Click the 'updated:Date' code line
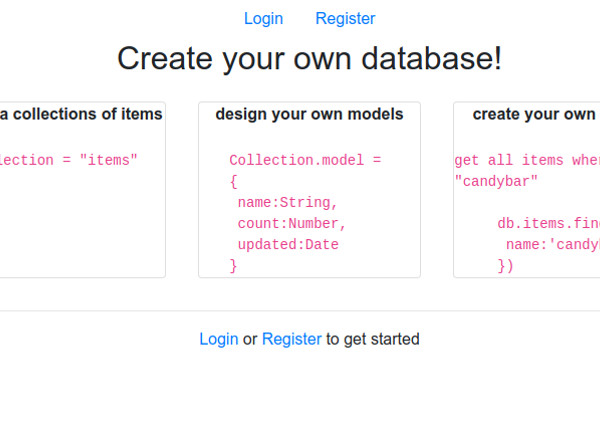This screenshot has height=433, width=600. 288,244
